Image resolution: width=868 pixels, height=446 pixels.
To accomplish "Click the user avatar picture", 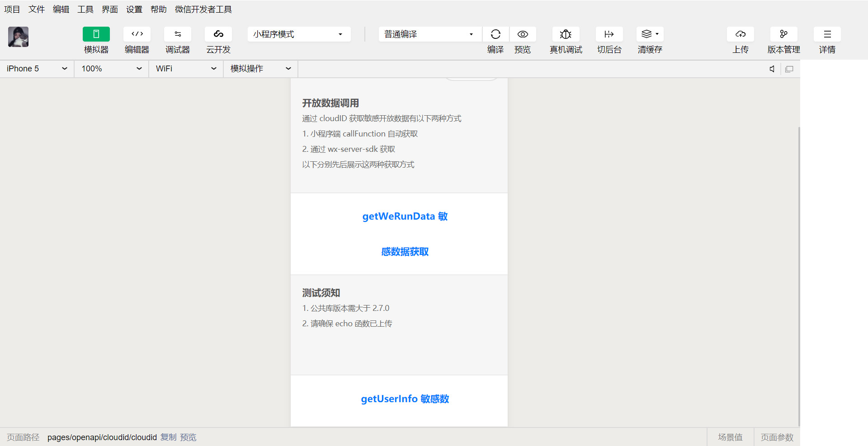I will (18, 37).
